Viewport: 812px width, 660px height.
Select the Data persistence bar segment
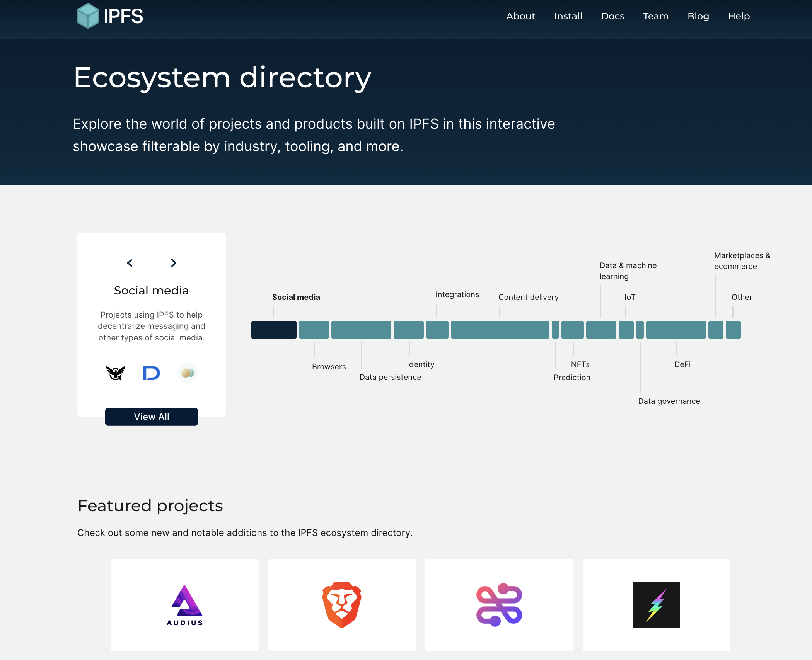pos(361,330)
